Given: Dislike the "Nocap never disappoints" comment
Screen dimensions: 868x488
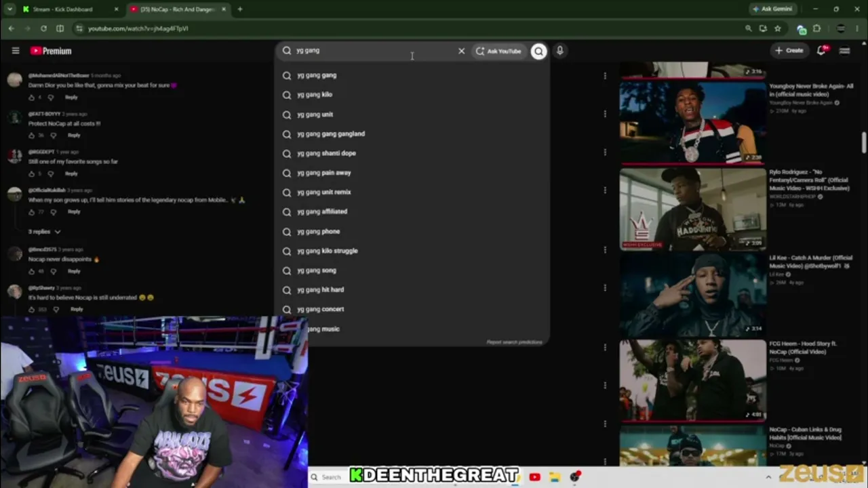Looking at the screenshot, I should [x=53, y=272].
